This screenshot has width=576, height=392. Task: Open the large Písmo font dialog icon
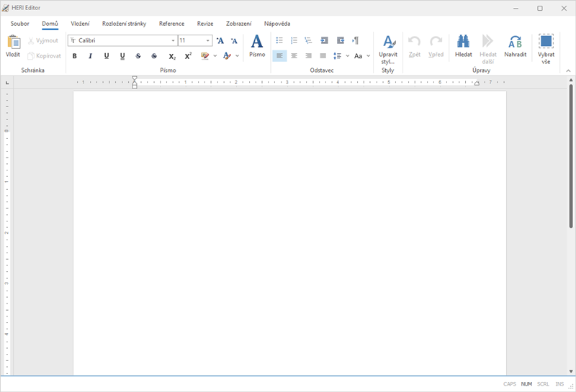[x=257, y=42]
